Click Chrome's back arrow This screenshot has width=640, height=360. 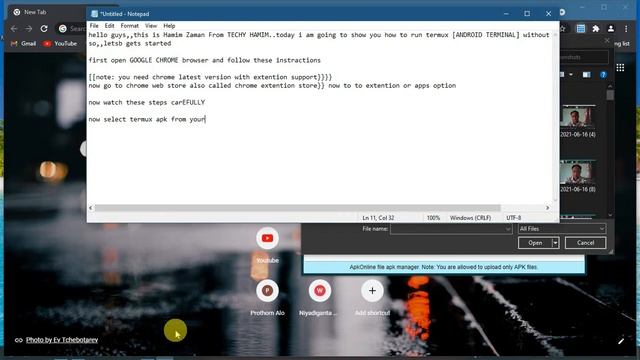(14, 29)
